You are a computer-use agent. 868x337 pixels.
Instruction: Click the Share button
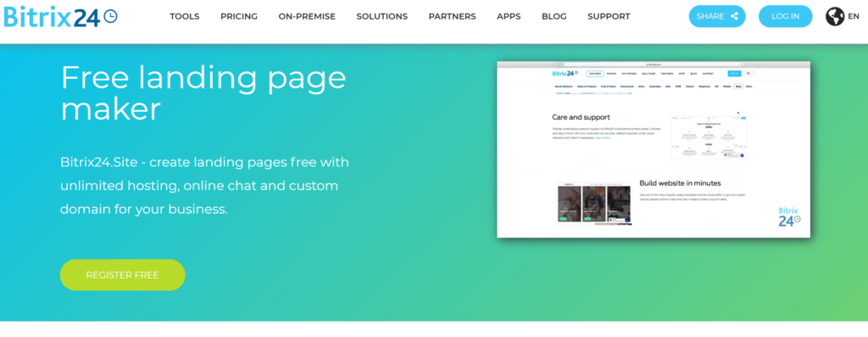(717, 16)
